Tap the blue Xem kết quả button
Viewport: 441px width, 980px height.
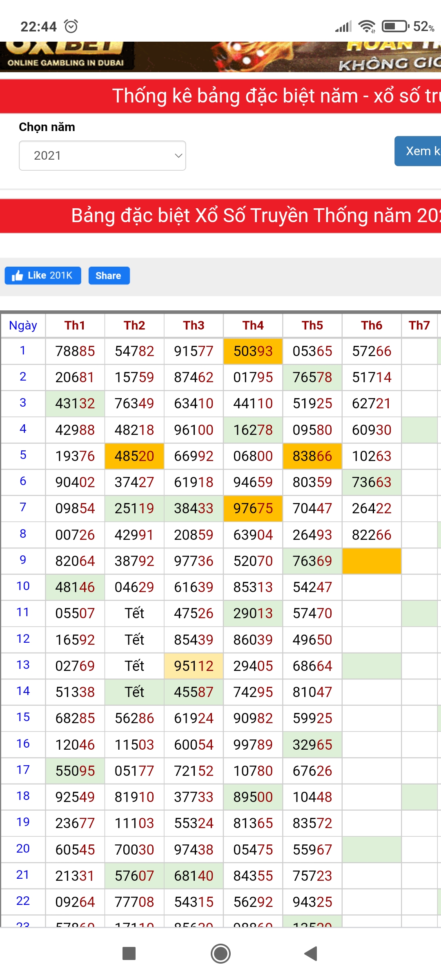click(x=418, y=151)
